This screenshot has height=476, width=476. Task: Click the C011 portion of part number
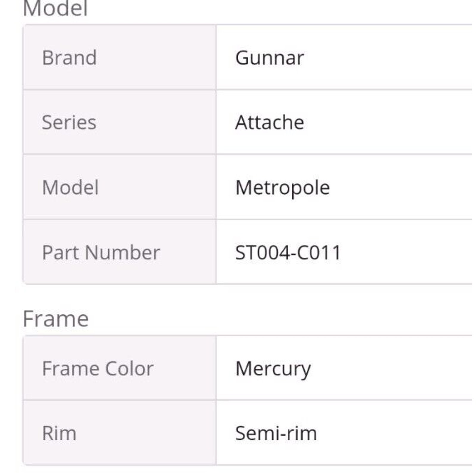[x=319, y=253]
